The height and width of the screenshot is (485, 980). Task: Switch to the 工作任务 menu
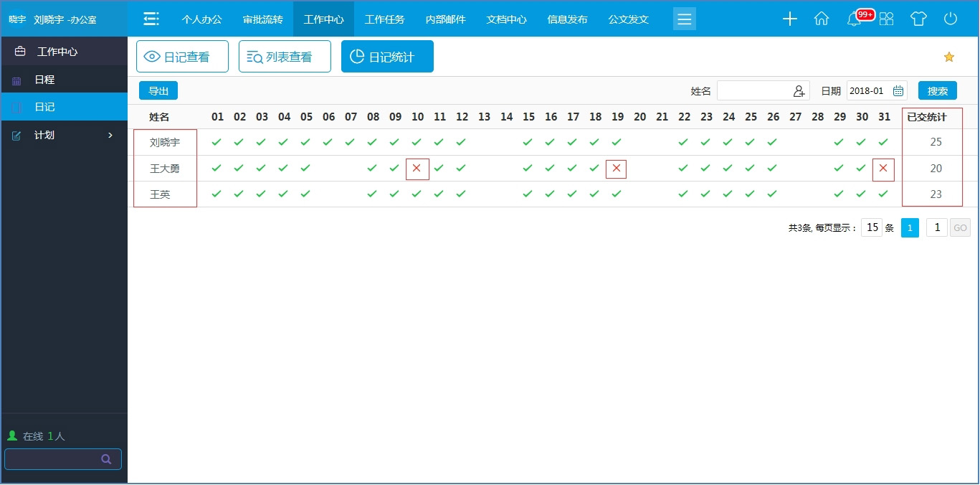tap(384, 19)
